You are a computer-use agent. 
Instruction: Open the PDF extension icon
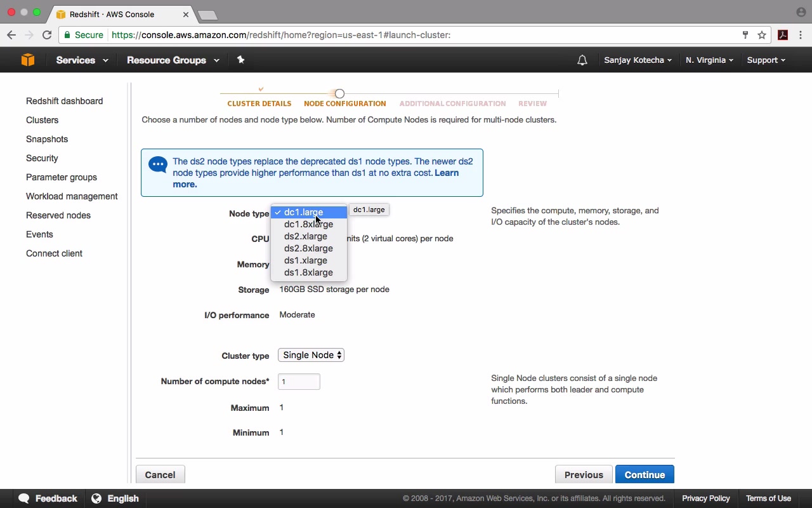783,35
